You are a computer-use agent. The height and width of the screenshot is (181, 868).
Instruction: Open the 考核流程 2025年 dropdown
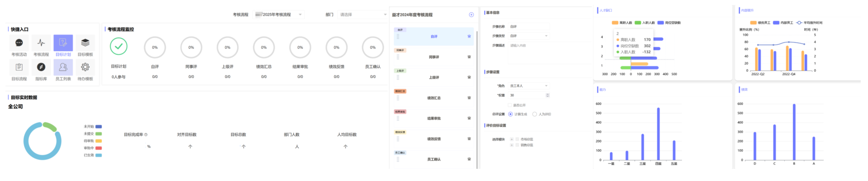pyautogui.click(x=278, y=15)
